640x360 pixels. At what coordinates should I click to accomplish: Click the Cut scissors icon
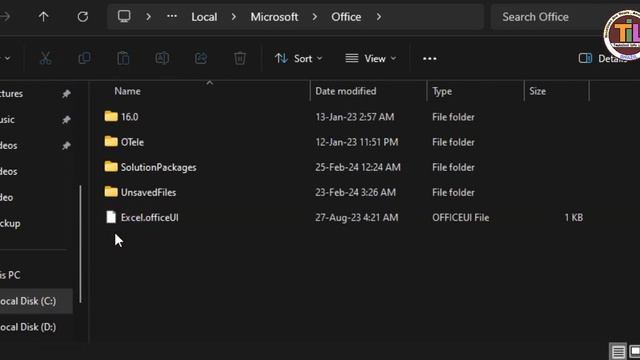(46, 58)
